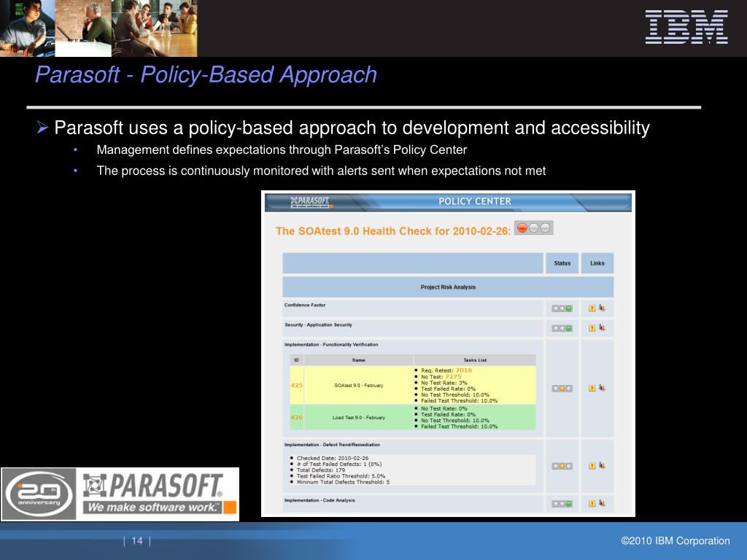Click 'Implementation - Functionality Verification' label
Screen dimensions: 747x560
(331, 345)
